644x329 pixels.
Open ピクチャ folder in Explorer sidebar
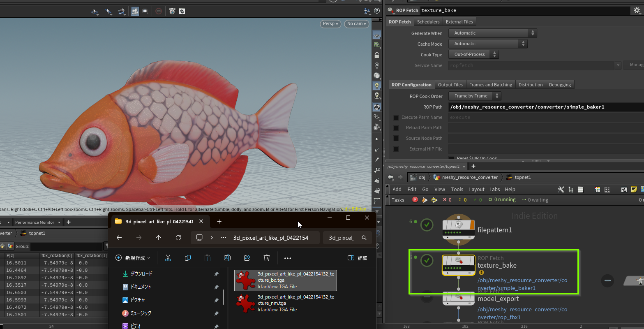(138, 300)
